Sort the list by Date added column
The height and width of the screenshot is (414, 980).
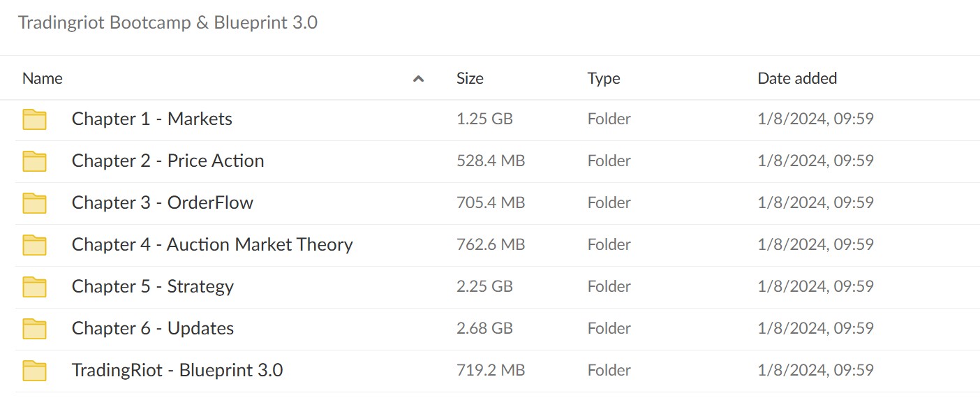pos(797,78)
